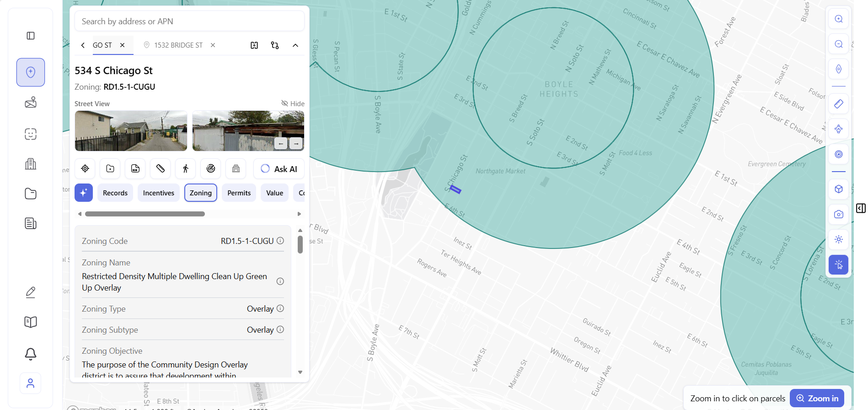
Task: Add parcel to folder icon
Action: [x=110, y=168]
